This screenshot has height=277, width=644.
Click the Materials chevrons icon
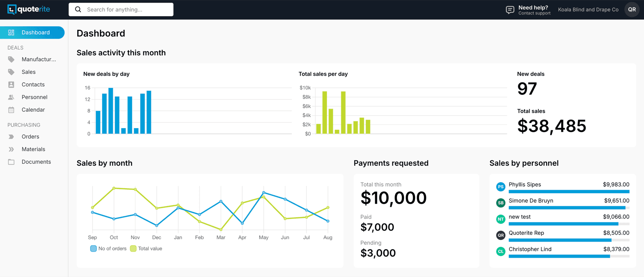point(11,149)
